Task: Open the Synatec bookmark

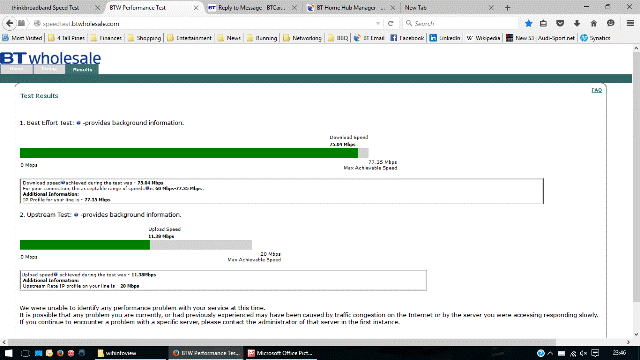Action: 595,38
